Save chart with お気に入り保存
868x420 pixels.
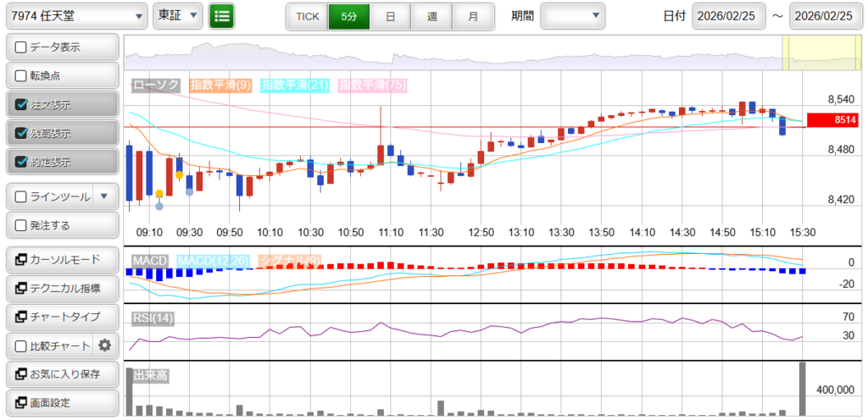pos(61,373)
